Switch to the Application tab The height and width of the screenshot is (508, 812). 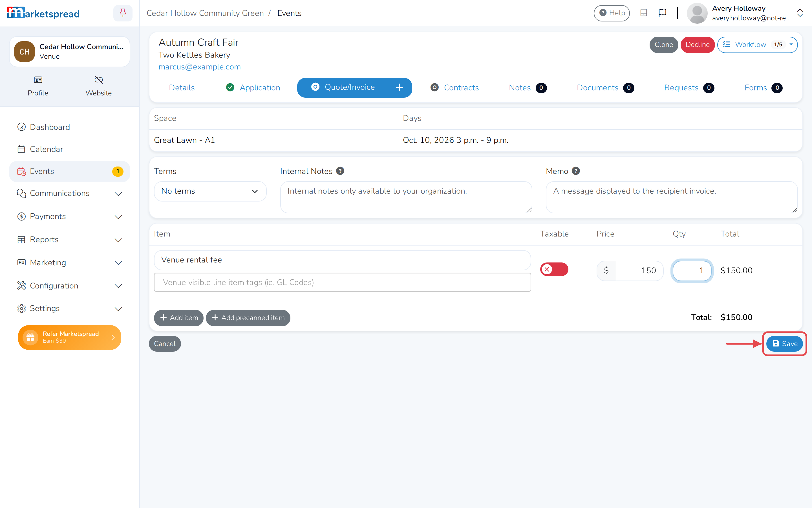pos(253,88)
